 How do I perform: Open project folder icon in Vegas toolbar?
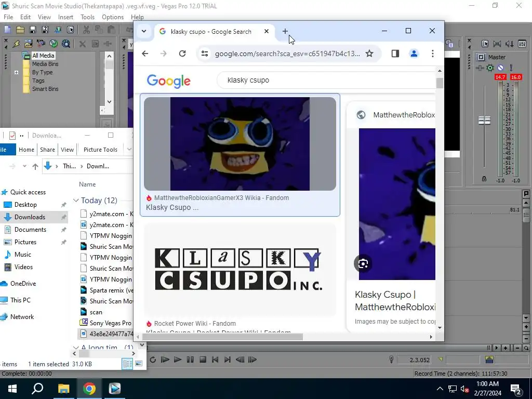pos(20,30)
